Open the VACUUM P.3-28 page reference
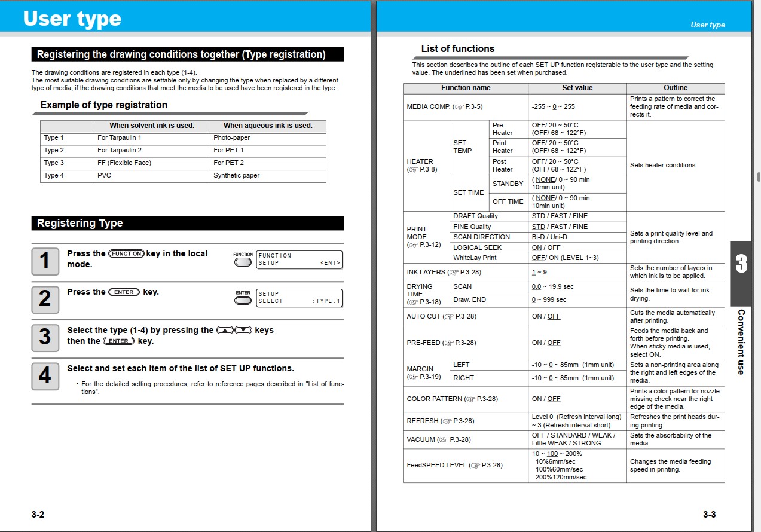 454,439
